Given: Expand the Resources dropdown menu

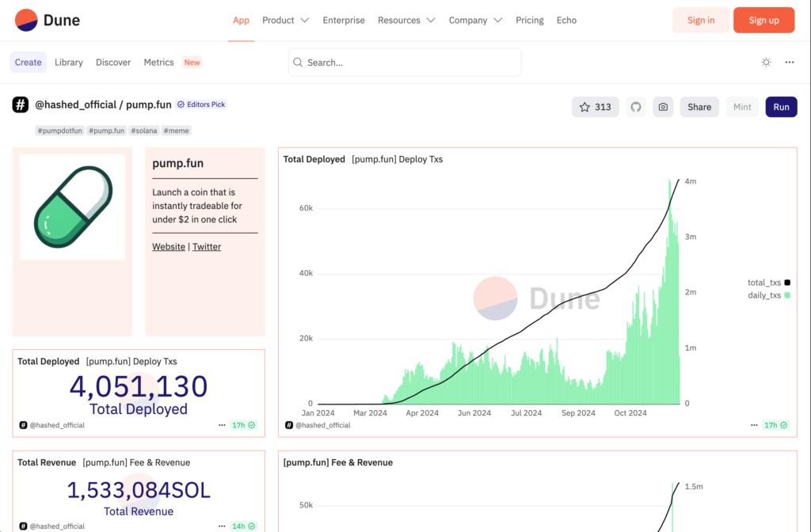Looking at the screenshot, I should click(x=406, y=20).
